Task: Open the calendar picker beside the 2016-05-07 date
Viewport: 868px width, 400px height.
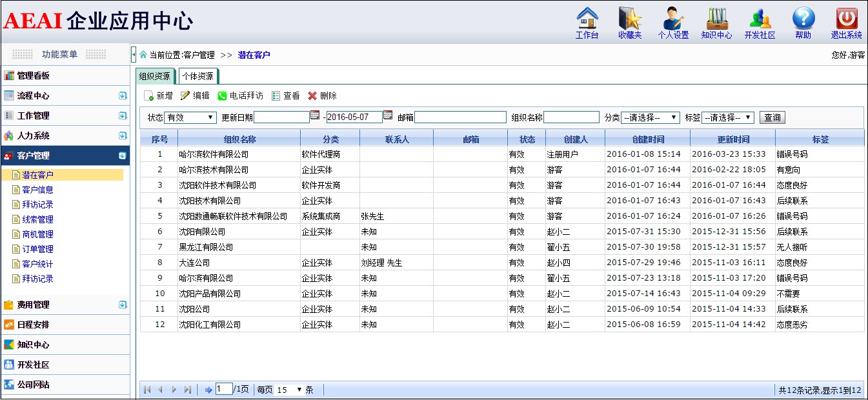Action: point(388,115)
